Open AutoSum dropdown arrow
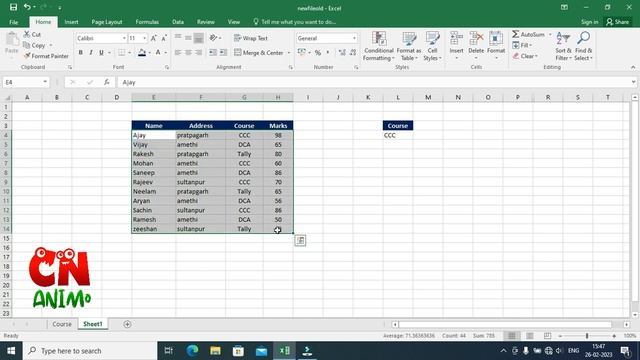The image size is (640, 360). [x=550, y=35]
